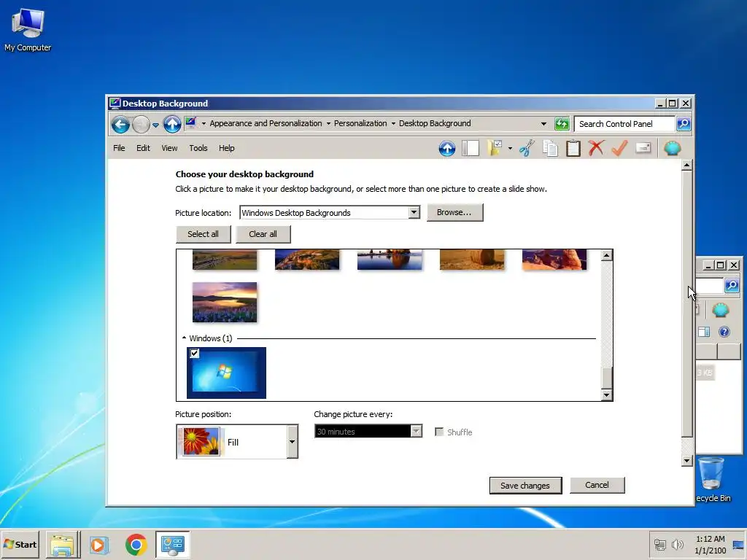Click the grayed Forward navigation arrow
The image size is (747, 560).
(141, 125)
